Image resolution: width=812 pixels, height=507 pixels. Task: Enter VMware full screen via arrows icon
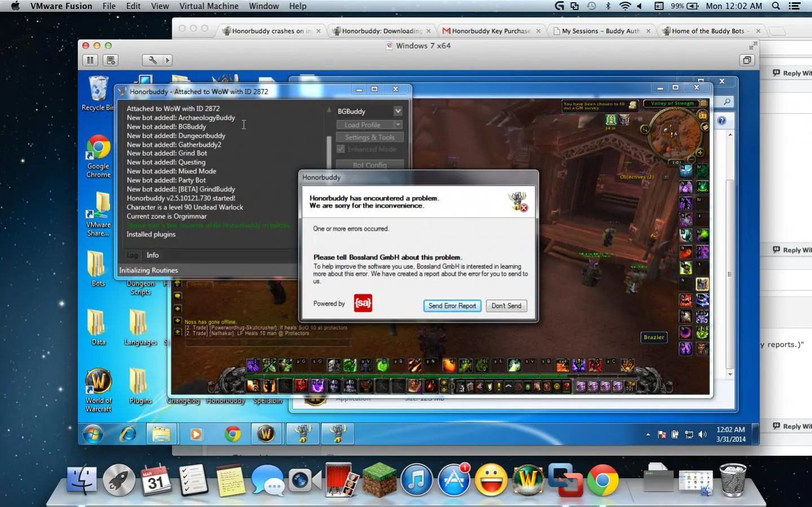753,46
